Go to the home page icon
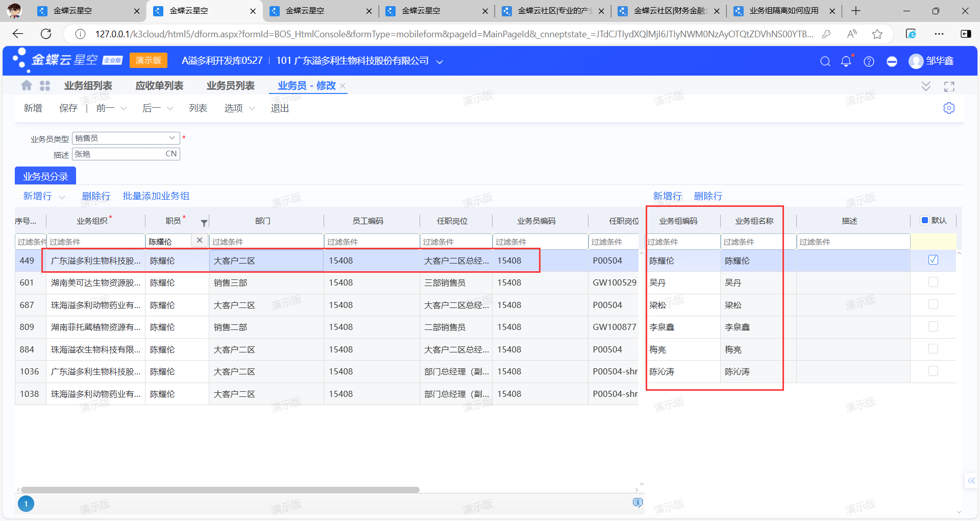980x521 pixels. 27,85
